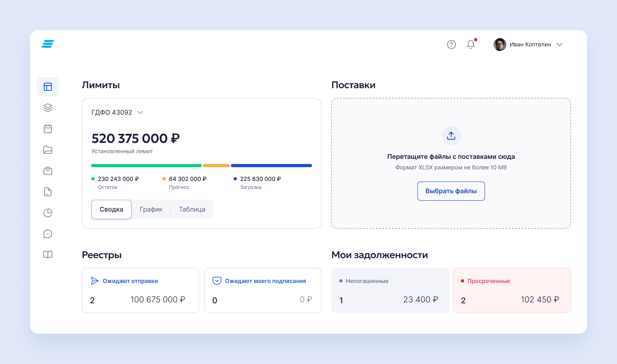Open the dashboard layout icon in sidebar
617x364 pixels.
coord(48,87)
